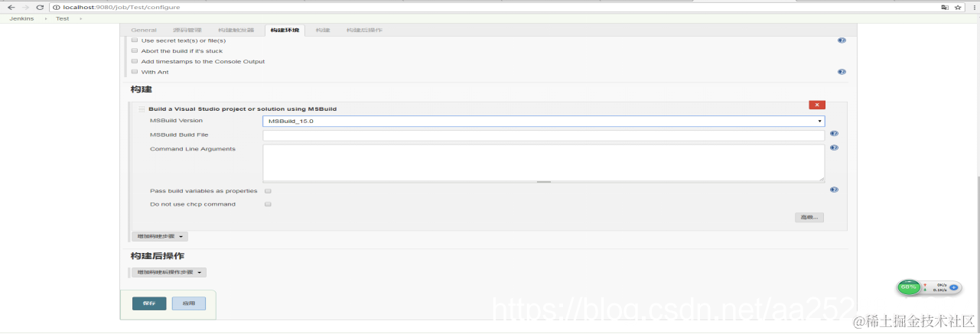
Task: Open help for Pass build variables as properties
Action: (834, 190)
